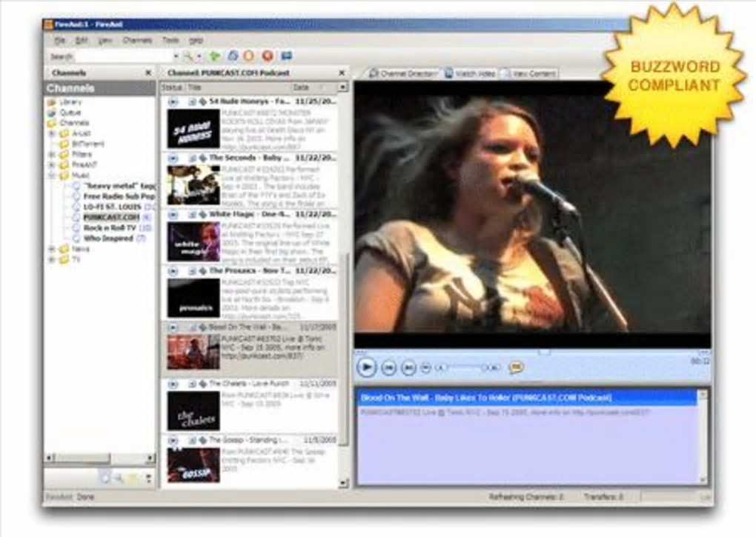Adjust the volume slider in player
756x537 pixels.
[x=462, y=367]
